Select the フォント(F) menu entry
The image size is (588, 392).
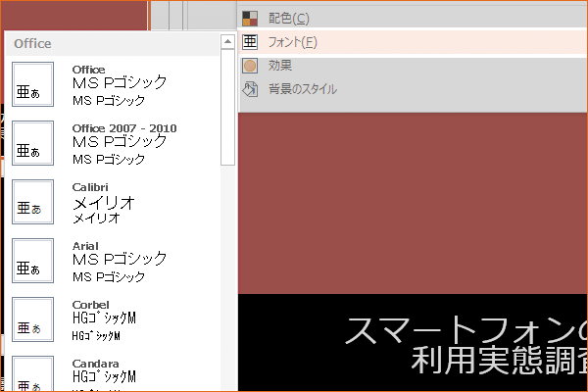point(413,42)
